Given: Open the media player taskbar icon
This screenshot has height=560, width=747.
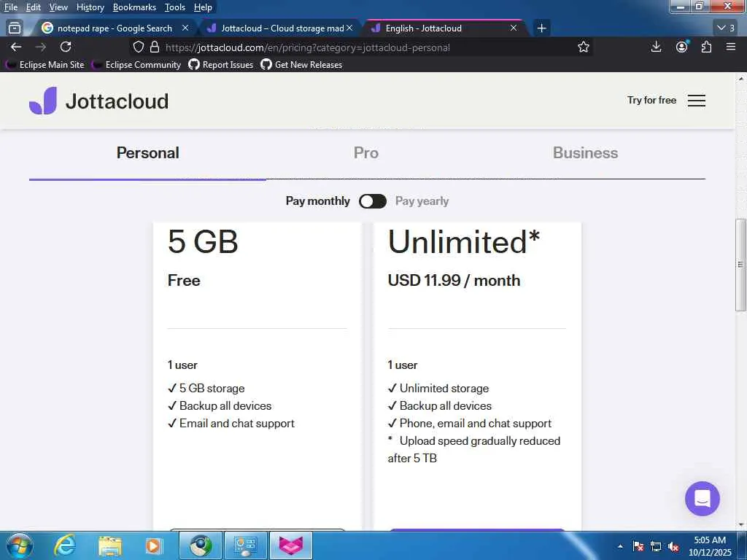Looking at the screenshot, I should coord(153,545).
